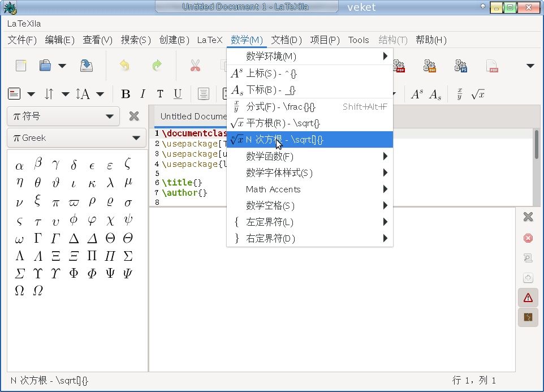Select 分式(F) \frac menu item
Screen dimensions: 544x392
point(310,107)
